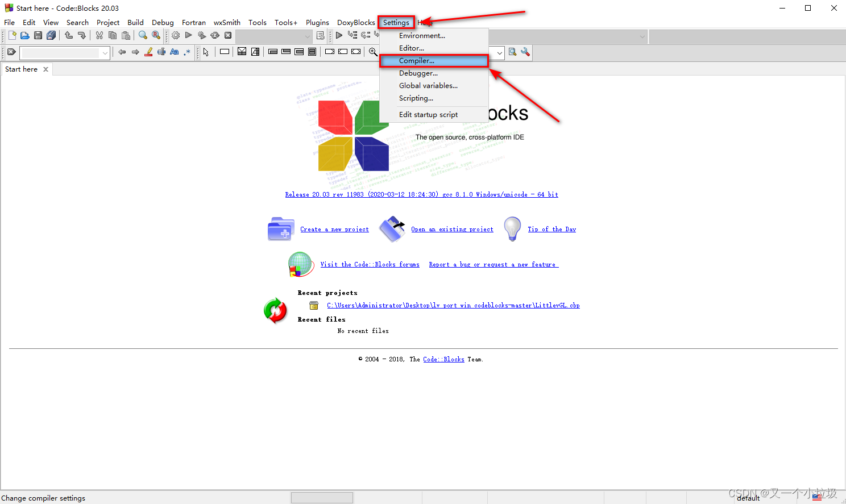Image resolution: width=846 pixels, height=504 pixels.
Task: Click Report a bug or request link
Action: (x=494, y=265)
